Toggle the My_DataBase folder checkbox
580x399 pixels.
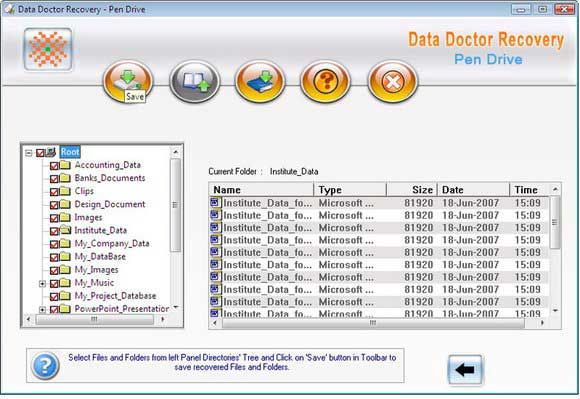[54, 257]
